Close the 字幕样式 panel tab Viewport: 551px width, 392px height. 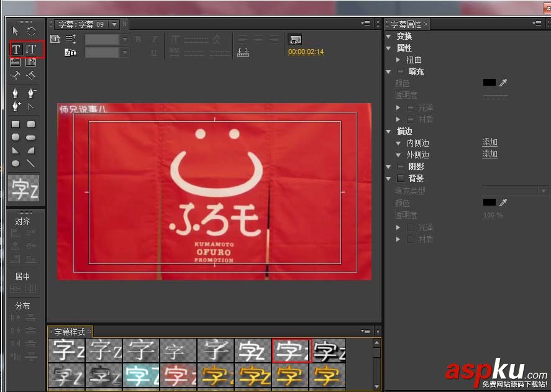[89, 332]
